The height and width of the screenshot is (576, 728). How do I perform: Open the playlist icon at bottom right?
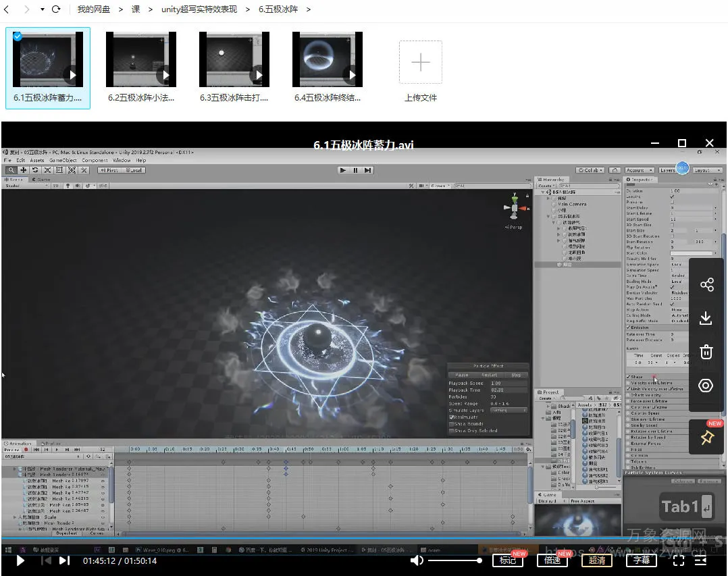(701, 560)
